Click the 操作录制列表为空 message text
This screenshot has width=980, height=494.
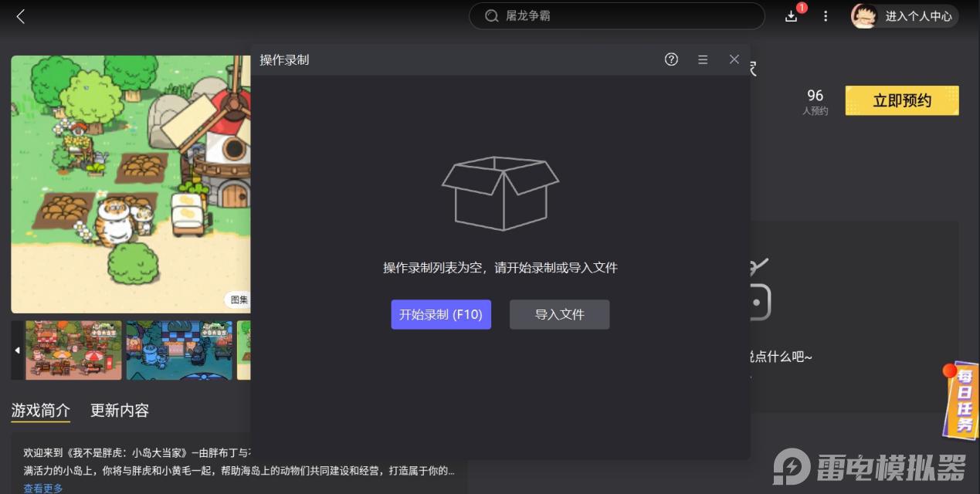[500, 268]
